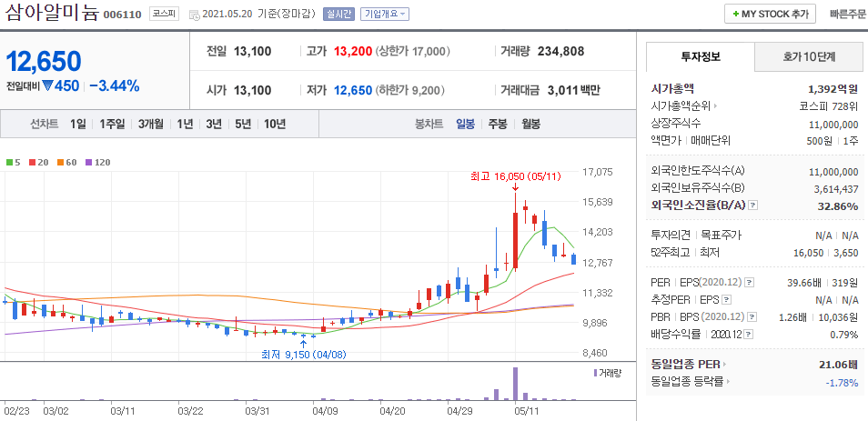Open the 빠른주문 link
Image resolution: width=868 pixels, height=421 pixels.
click(849, 14)
